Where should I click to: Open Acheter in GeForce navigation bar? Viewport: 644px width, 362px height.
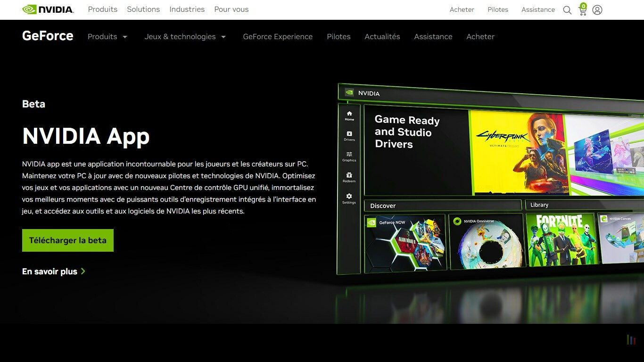(x=480, y=37)
